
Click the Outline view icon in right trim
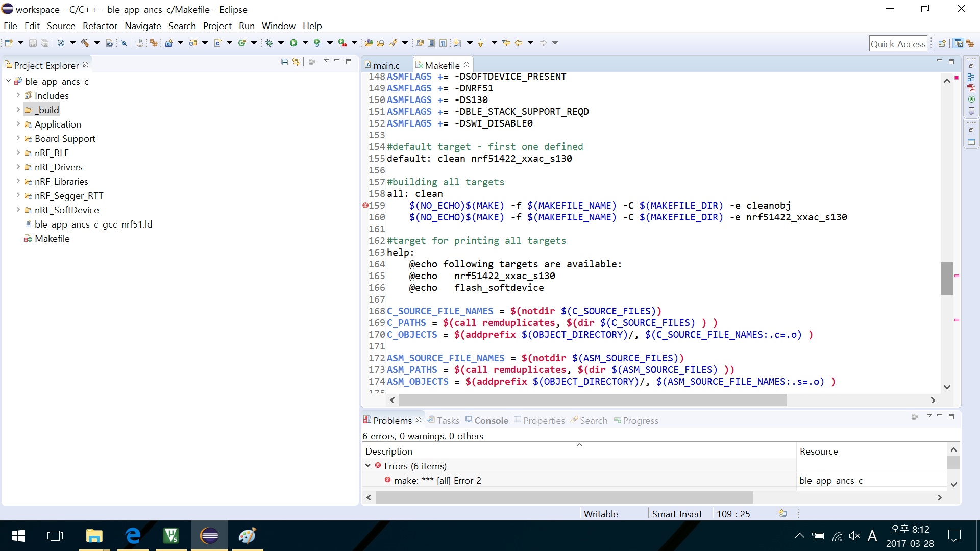click(x=971, y=77)
